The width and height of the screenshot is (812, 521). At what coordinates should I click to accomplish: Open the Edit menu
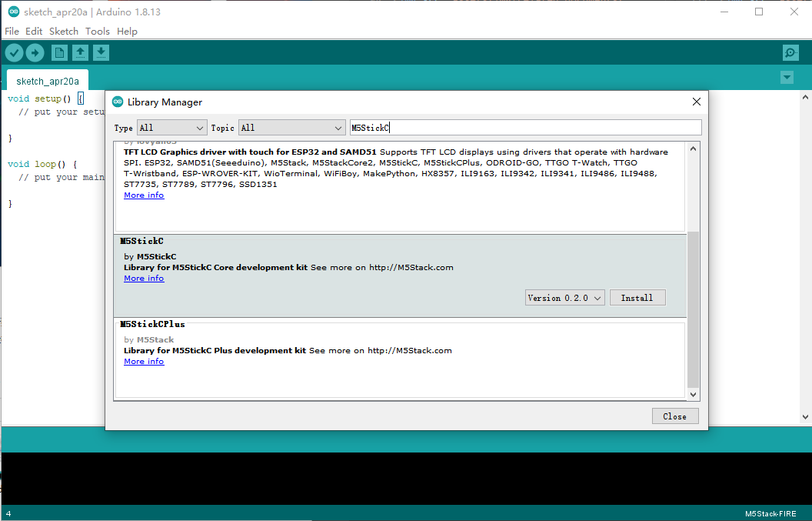34,31
